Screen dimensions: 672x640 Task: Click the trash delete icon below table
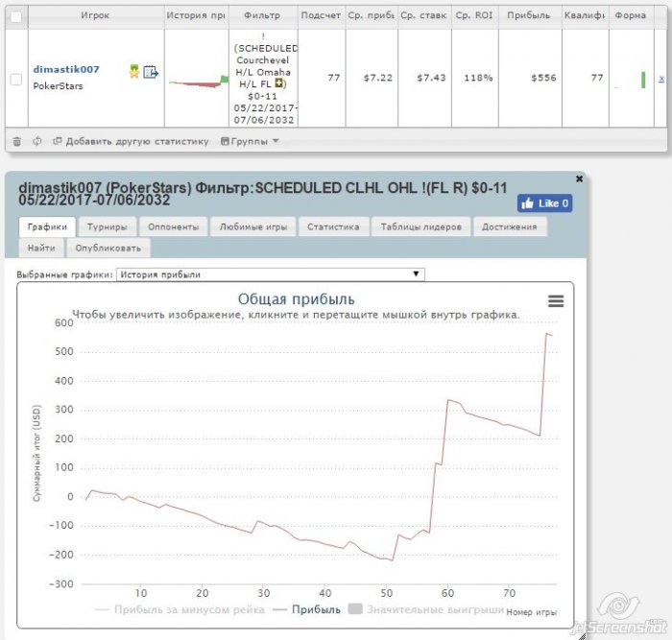pos(16,141)
